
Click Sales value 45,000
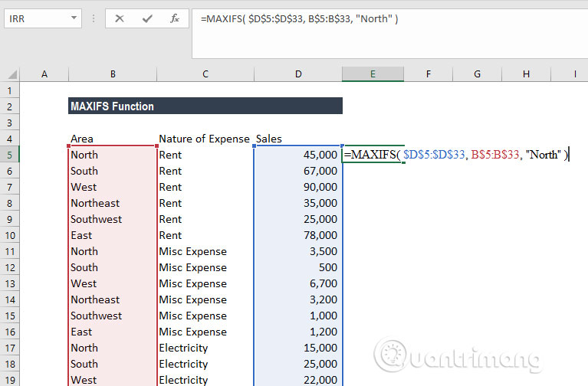pos(320,155)
